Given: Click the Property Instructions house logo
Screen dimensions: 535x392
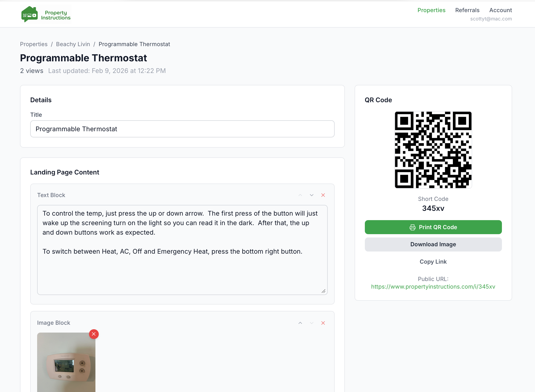Looking at the screenshot, I should (x=30, y=14).
